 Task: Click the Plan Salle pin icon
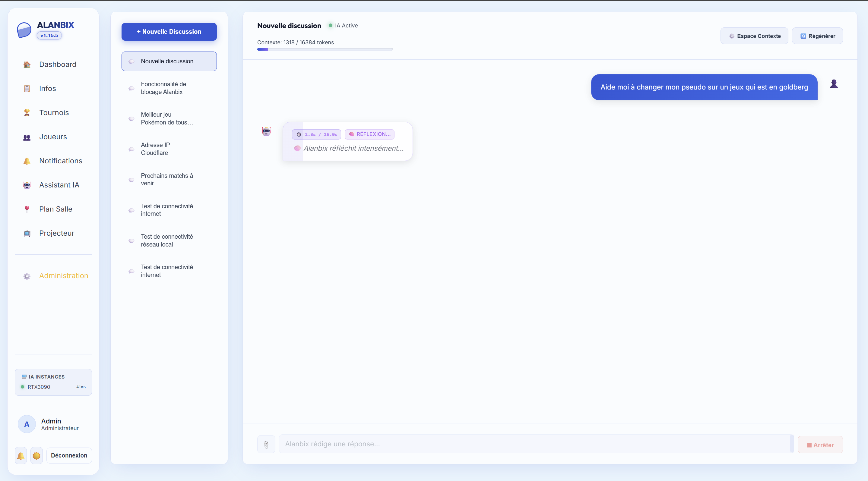[27, 209]
